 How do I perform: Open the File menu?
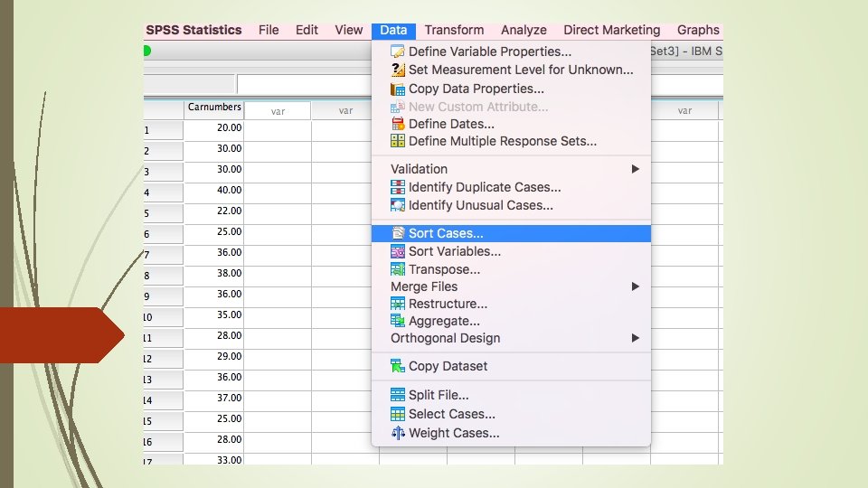click(x=269, y=30)
